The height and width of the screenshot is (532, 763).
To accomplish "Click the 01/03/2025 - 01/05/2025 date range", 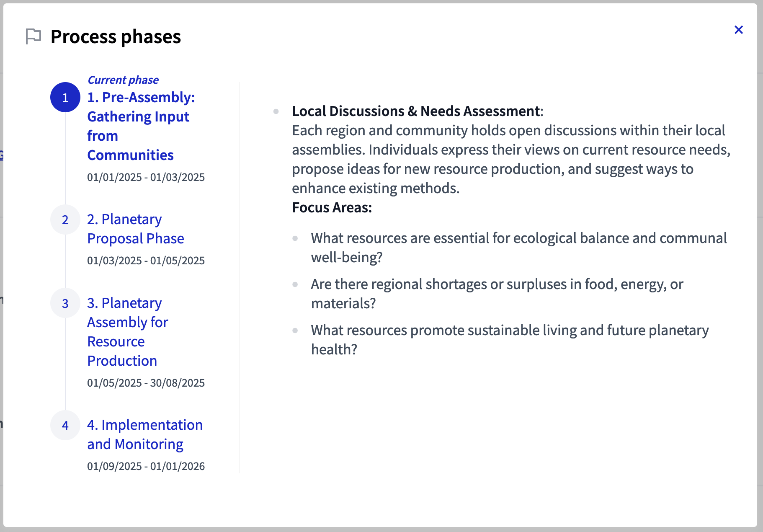I will tap(146, 261).
